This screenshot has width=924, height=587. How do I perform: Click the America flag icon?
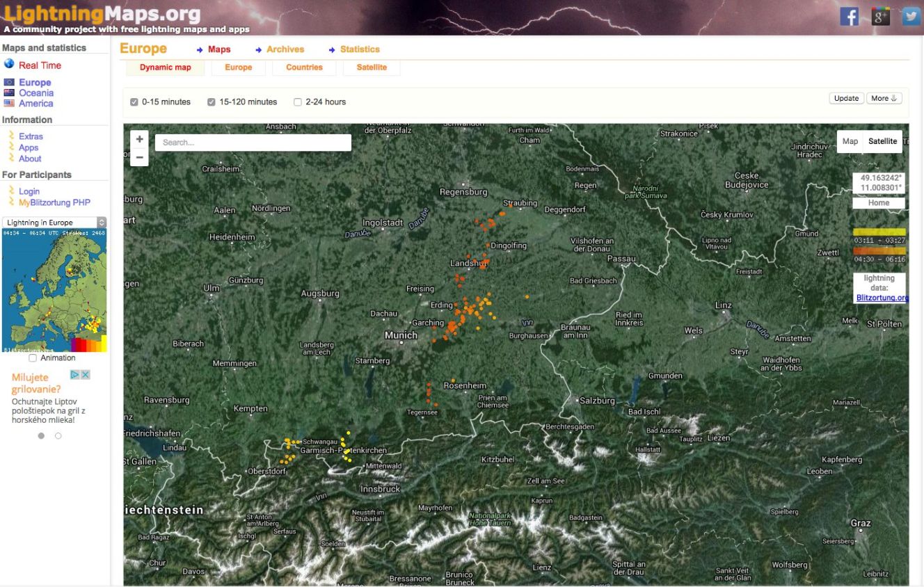pyautogui.click(x=9, y=103)
